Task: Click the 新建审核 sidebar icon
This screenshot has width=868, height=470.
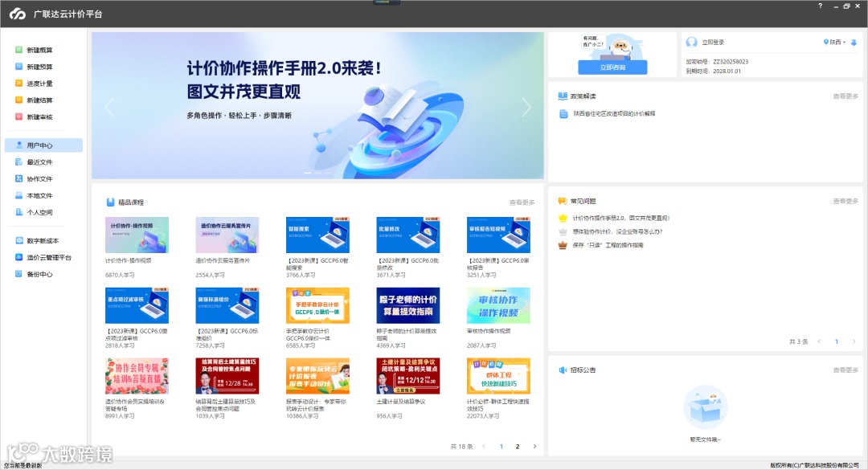Action: [18, 116]
